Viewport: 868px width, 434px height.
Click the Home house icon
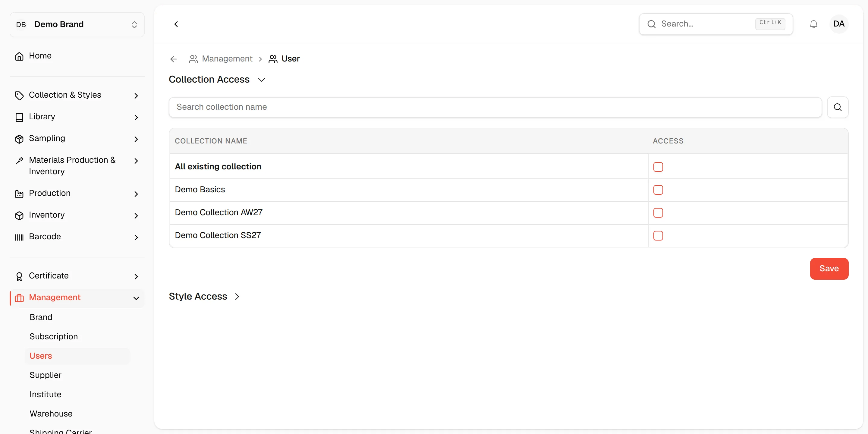coord(19,56)
